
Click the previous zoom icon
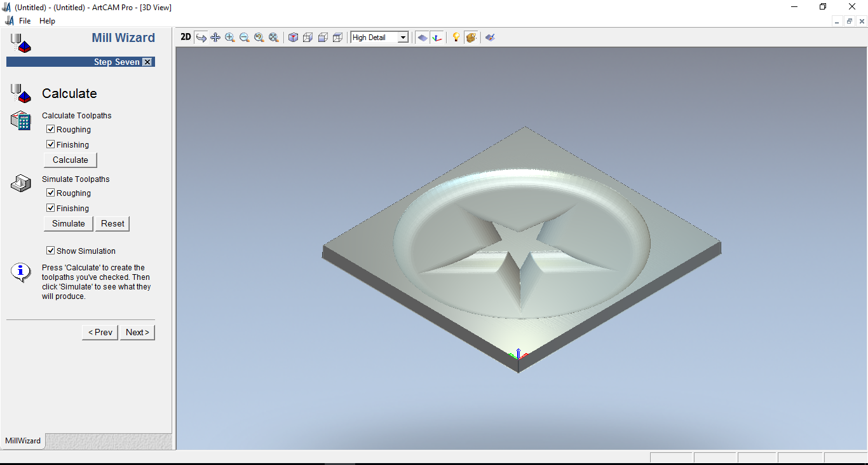coord(259,38)
